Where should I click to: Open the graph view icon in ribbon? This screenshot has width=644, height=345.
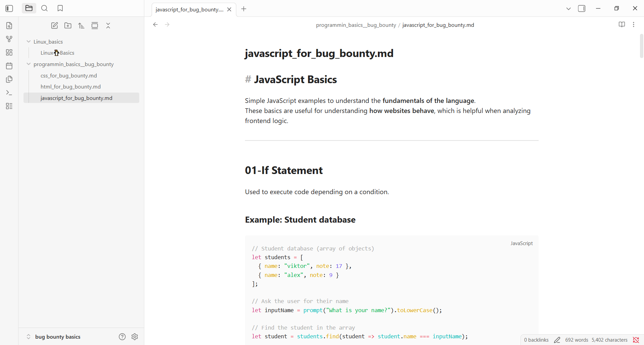tap(9, 39)
